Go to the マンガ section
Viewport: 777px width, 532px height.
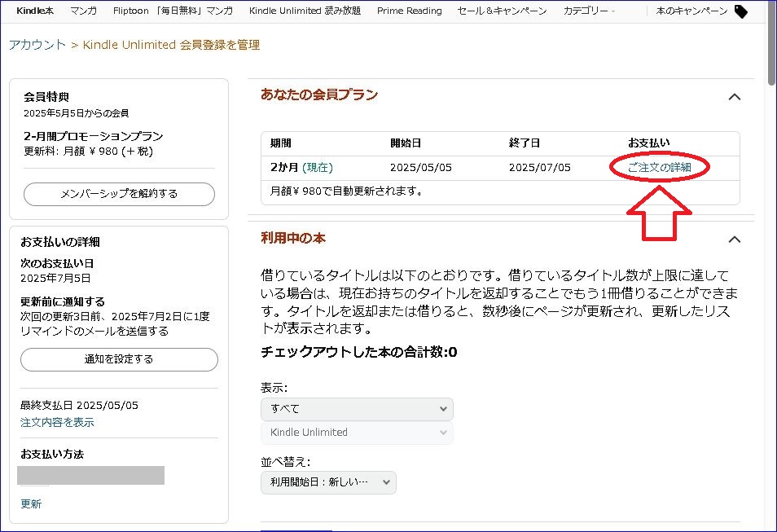point(83,11)
